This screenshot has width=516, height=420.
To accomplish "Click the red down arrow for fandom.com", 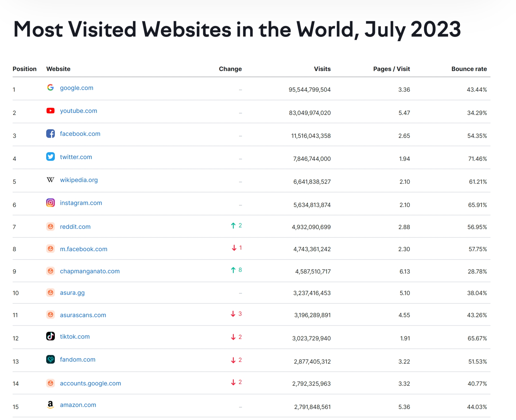I will pos(233,360).
